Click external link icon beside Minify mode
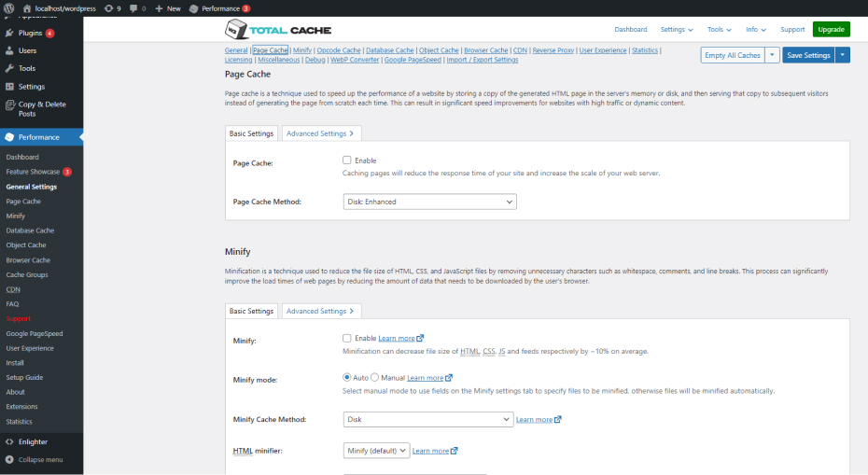Screen dimensions: 868x475 point(449,378)
